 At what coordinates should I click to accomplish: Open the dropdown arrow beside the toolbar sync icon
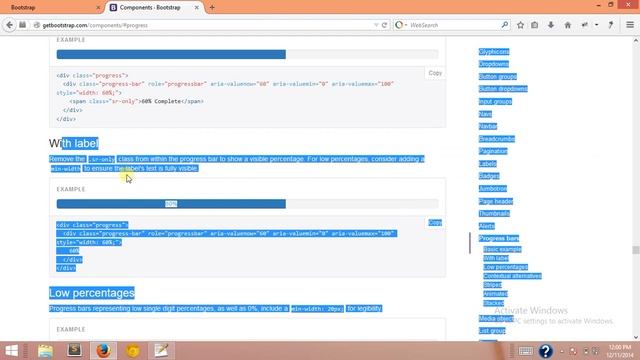(596, 25)
